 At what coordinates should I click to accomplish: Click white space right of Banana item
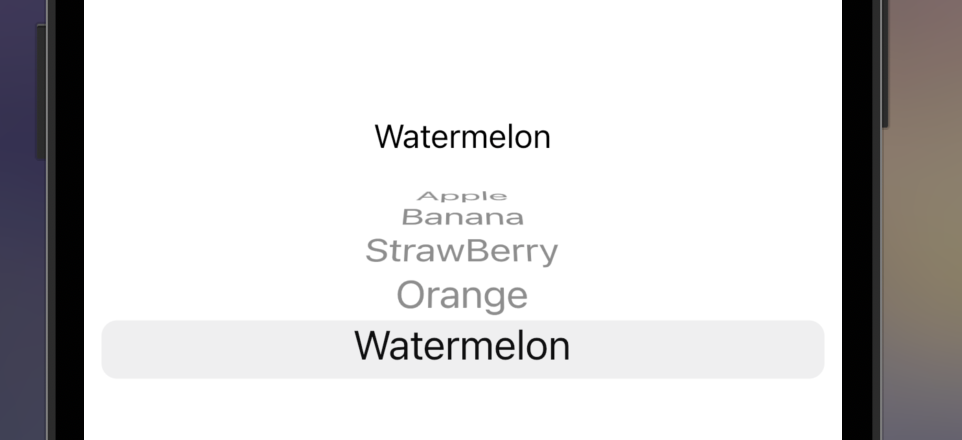(681, 217)
